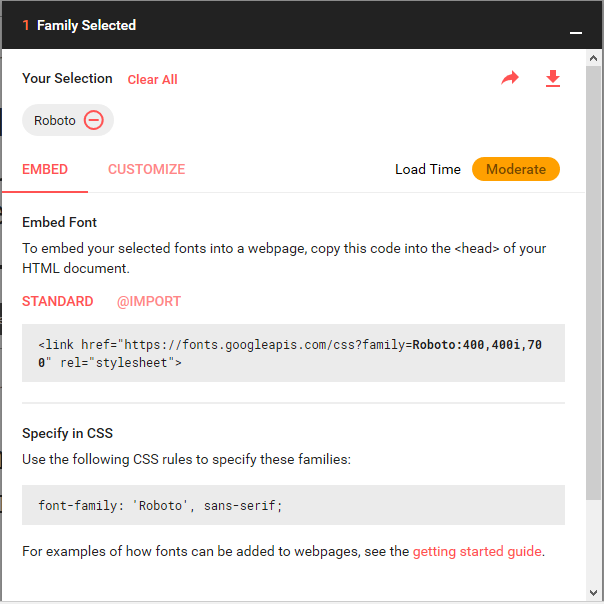Click the link href embed code box
The width and height of the screenshot is (604, 604).
point(293,353)
